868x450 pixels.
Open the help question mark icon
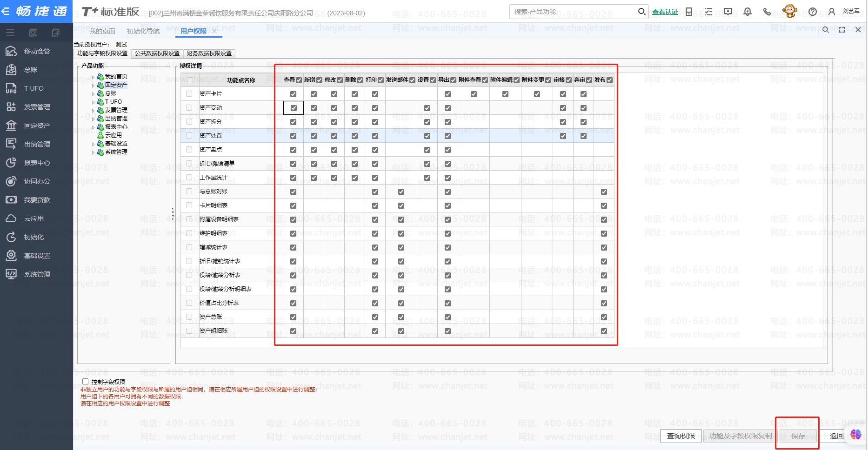tap(812, 12)
